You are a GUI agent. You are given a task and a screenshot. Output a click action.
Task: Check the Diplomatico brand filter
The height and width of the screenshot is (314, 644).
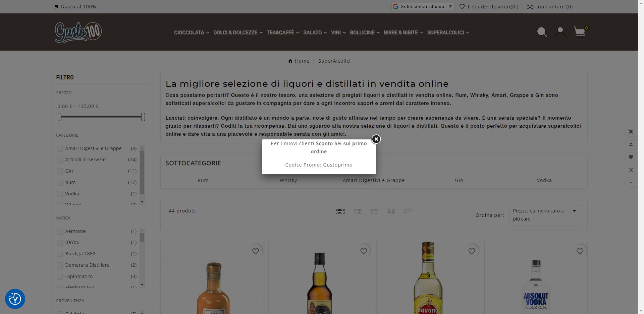[60, 277]
